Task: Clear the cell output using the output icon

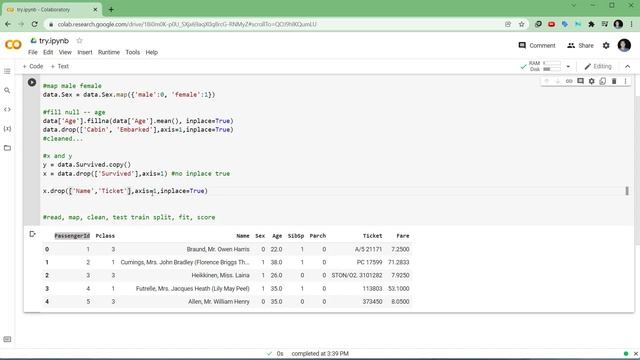Action: pyautogui.click(x=32, y=234)
